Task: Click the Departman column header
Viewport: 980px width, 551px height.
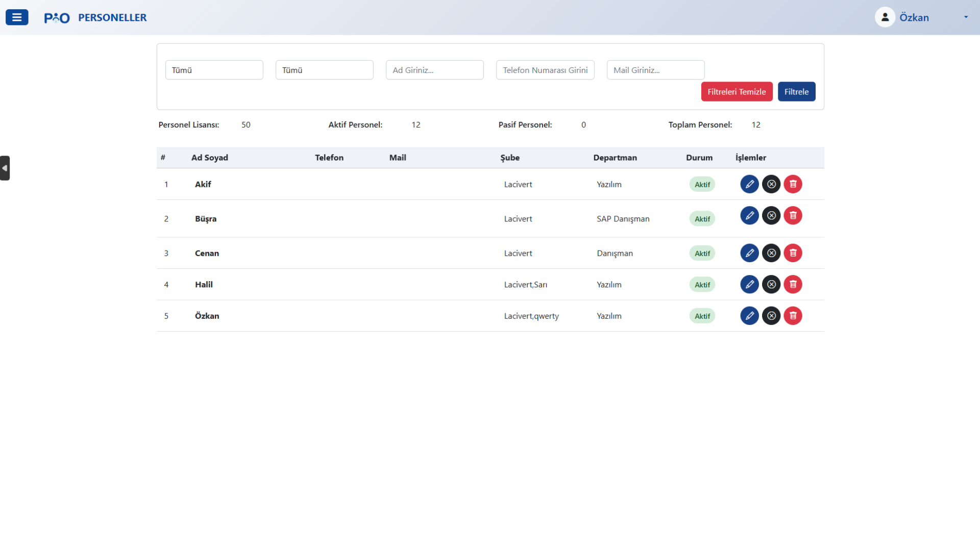Action: 615,158
